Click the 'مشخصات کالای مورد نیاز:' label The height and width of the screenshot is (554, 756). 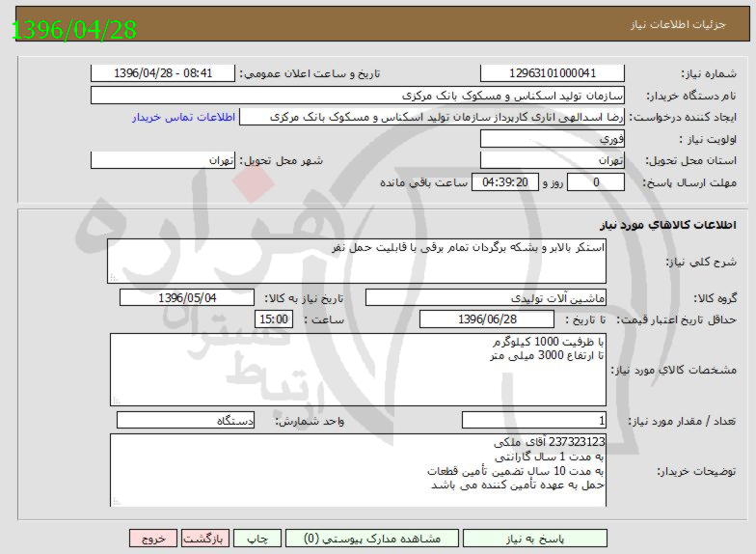pyautogui.click(x=673, y=371)
